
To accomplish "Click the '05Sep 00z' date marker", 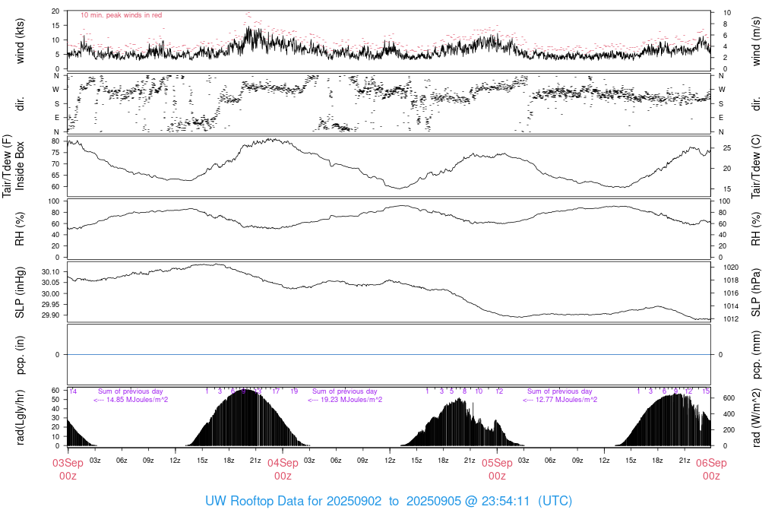I will pyautogui.click(x=497, y=470).
